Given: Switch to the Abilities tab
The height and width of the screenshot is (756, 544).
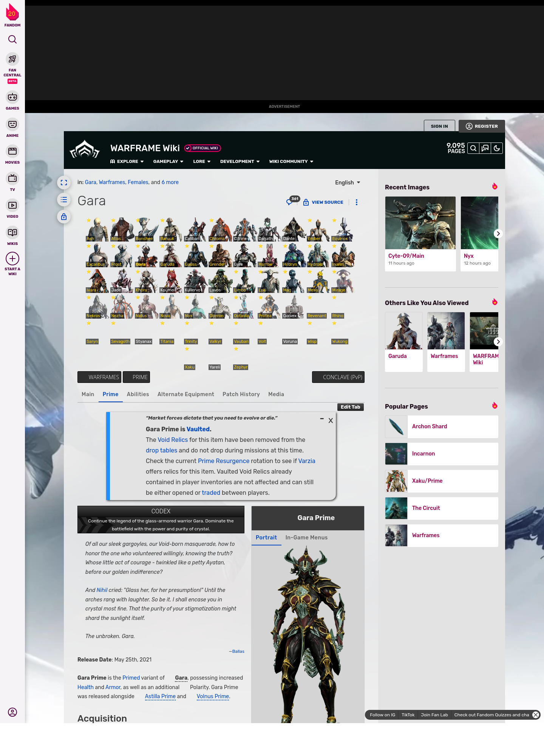Looking at the screenshot, I should pyautogui.click(x=138, y=394).
